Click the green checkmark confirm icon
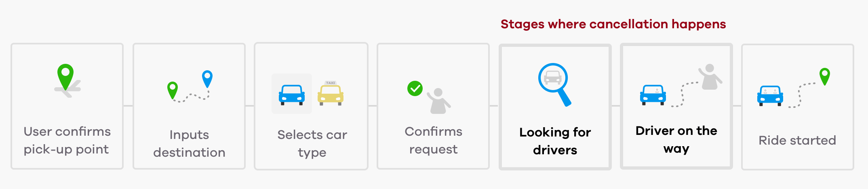This screenshot has width=868, height=189. click(x=415, y=88)
